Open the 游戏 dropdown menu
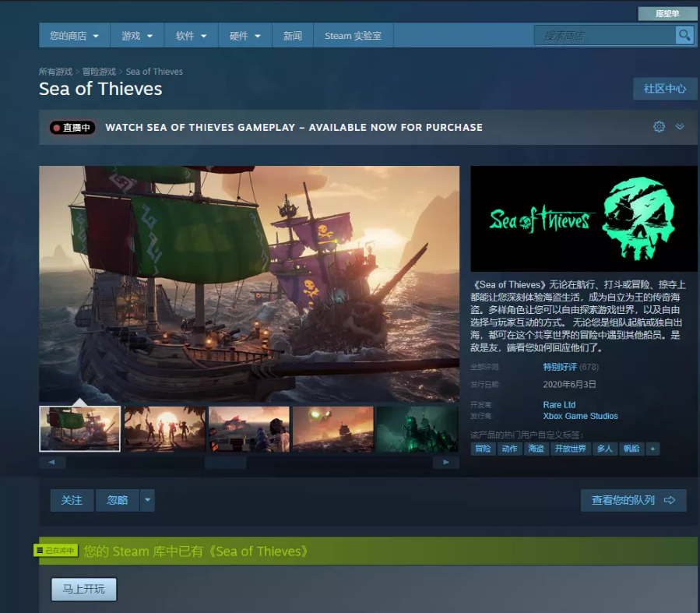 [137, 36]
